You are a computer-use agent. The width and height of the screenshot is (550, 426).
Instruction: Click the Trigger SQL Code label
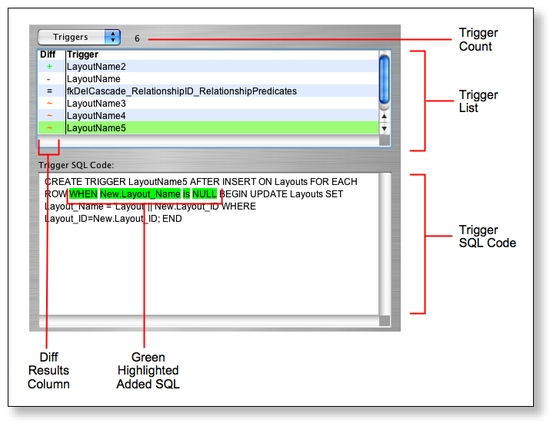coord(76,165)
